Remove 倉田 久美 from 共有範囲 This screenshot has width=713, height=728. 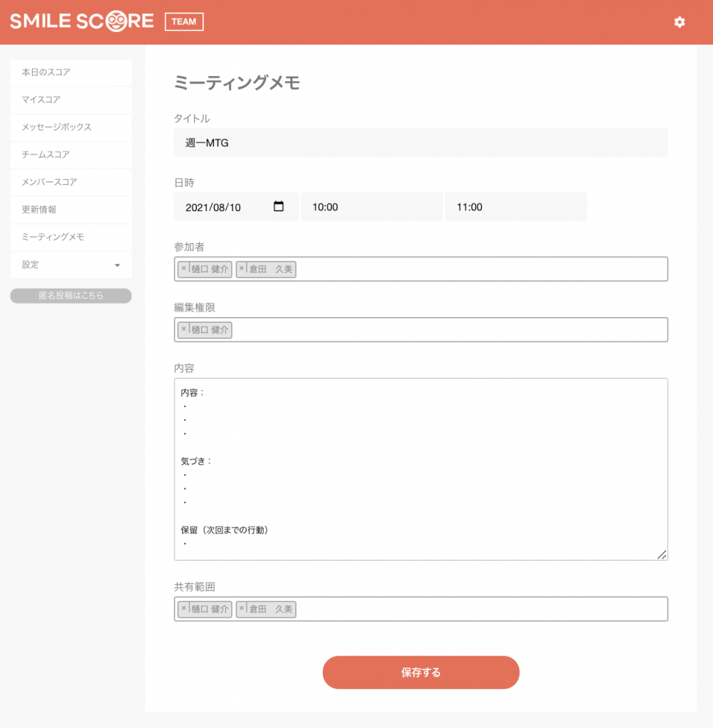tap(242, 609)
